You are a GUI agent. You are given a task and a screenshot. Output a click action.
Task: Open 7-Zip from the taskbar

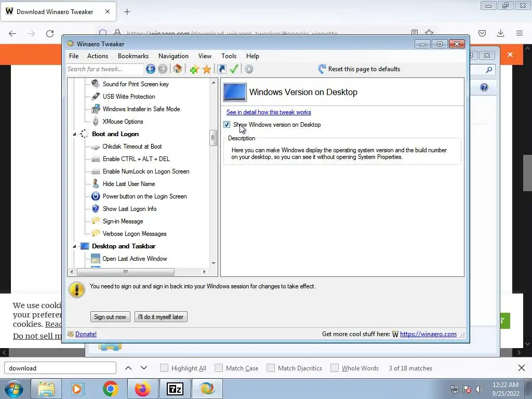pyautogui.click(x=175, y=389)
